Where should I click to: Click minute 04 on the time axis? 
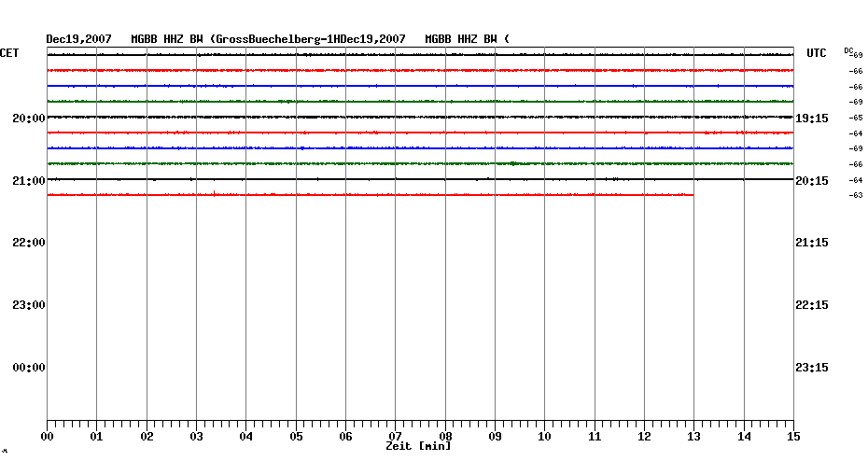(245, 436)
